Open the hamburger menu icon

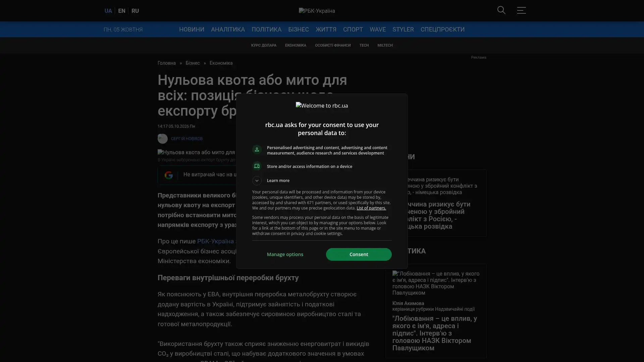tap(521, 10)
